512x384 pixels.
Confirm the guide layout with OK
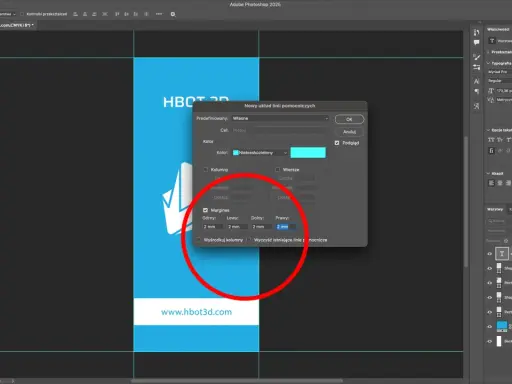pos(349,119)
